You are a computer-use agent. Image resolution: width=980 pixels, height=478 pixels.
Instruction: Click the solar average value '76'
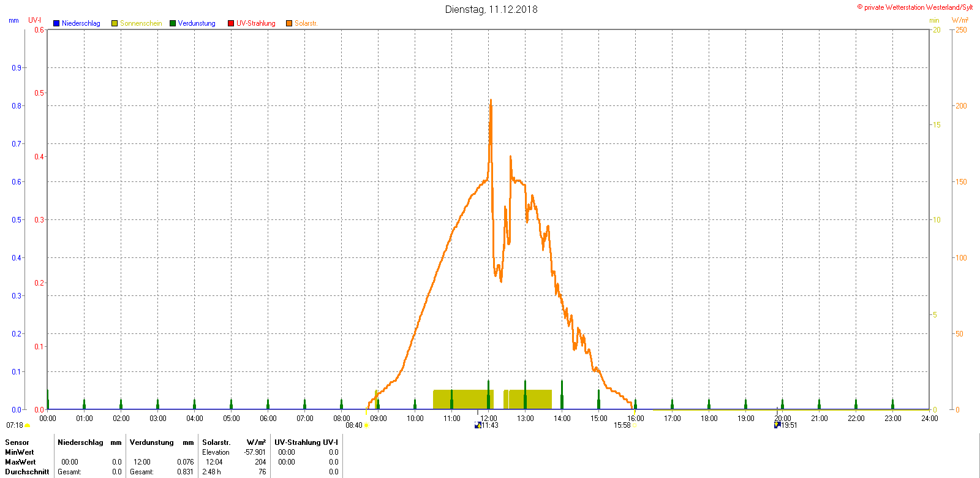262,472
